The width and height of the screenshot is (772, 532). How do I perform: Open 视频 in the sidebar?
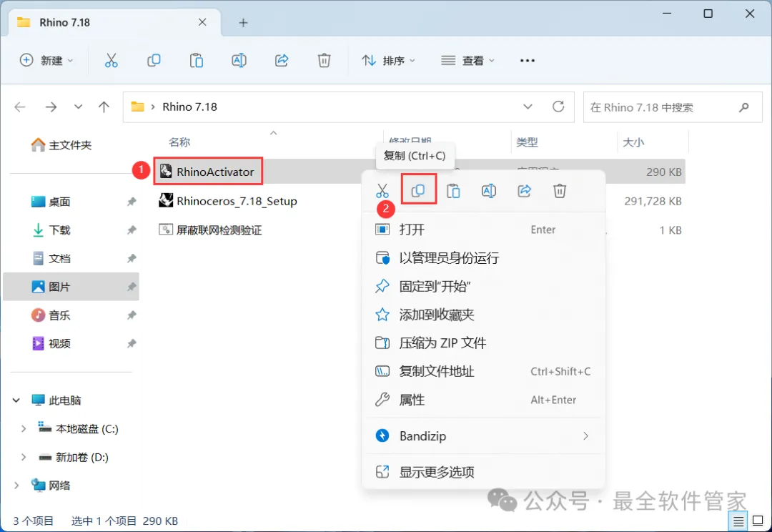(51, 343)
